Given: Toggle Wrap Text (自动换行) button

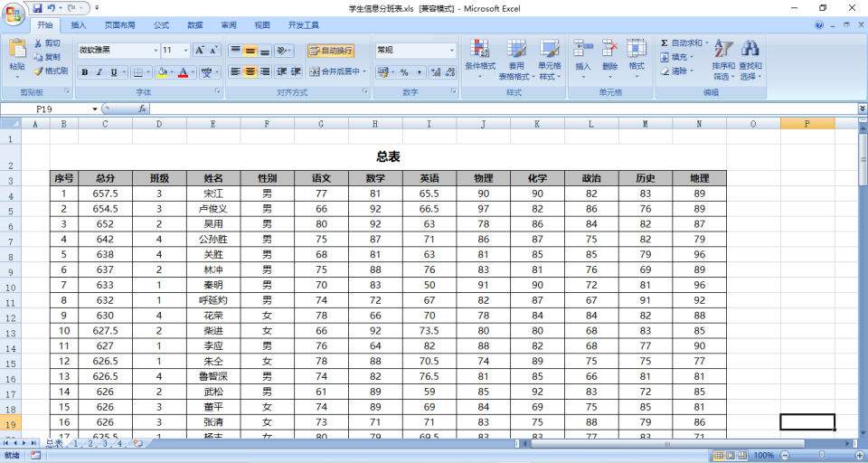Looking at the screenshot, I should 331,51.
